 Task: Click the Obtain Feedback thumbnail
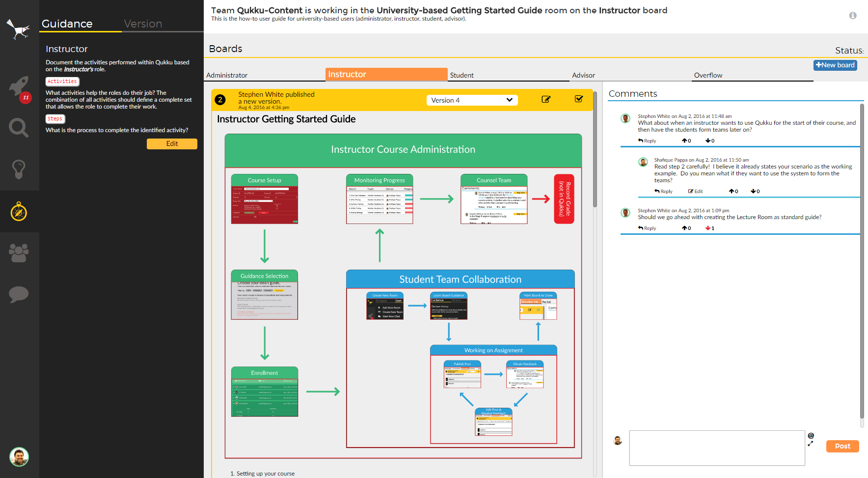coord(525,374)
